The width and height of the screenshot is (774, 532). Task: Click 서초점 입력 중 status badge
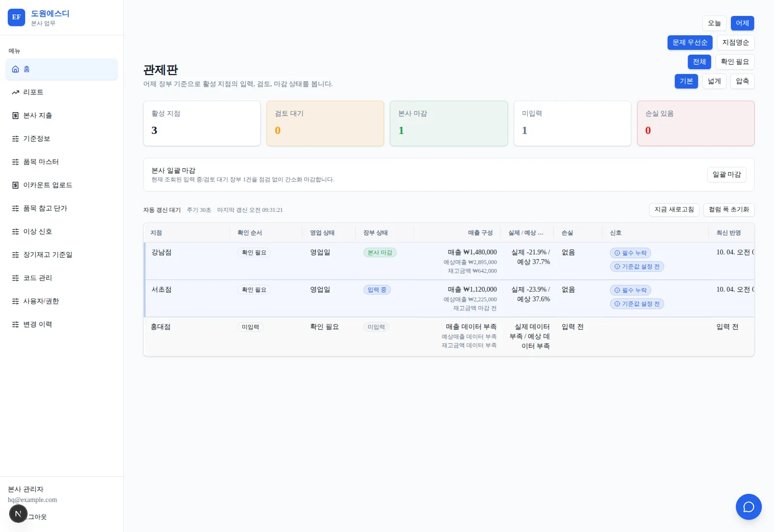pos(377,290)
